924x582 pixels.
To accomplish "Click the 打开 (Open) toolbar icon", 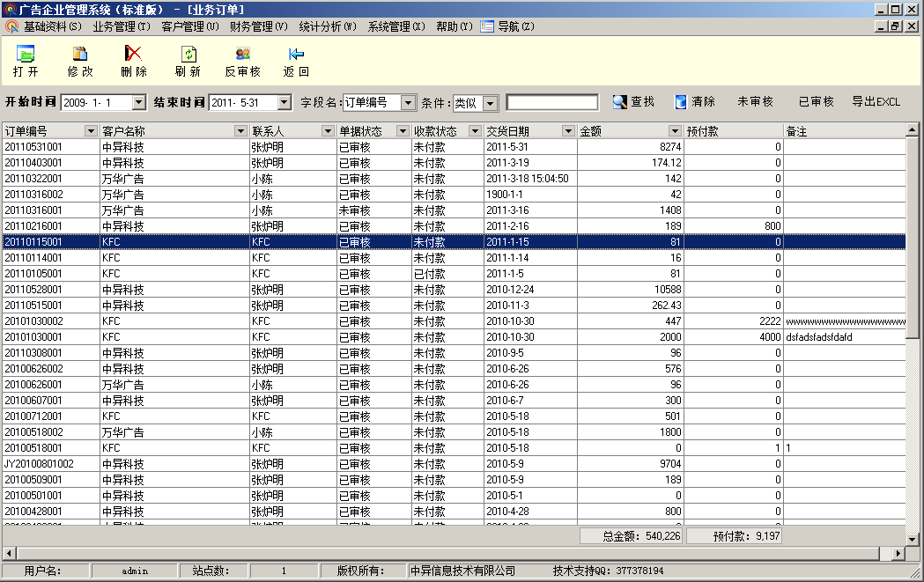I will [24, 60].
